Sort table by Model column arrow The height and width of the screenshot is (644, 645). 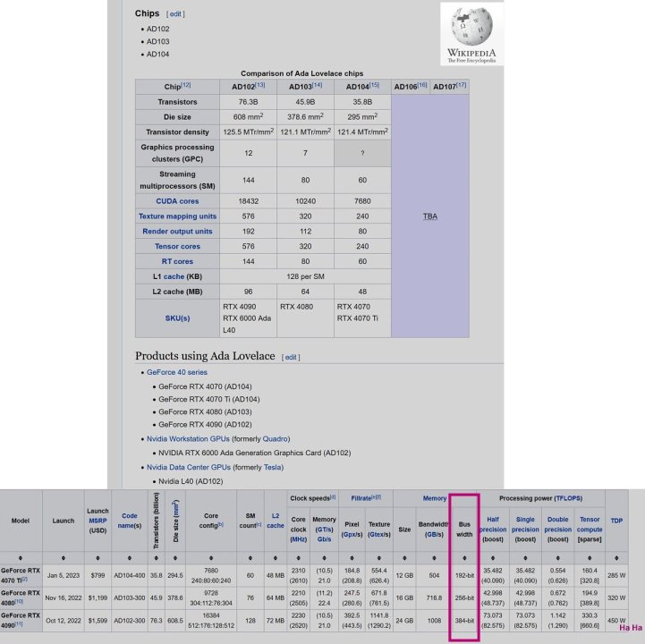(19, 556)
